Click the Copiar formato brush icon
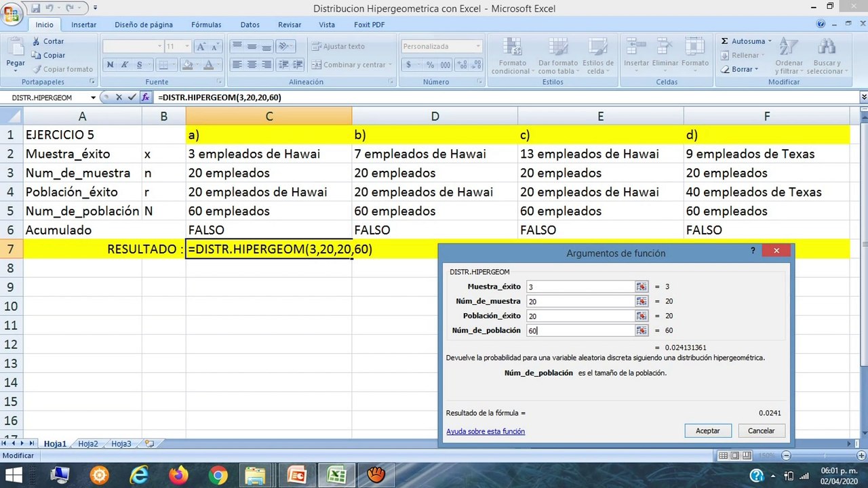The image size is (868, 488). pyautogui.click(x=36, y=69)
